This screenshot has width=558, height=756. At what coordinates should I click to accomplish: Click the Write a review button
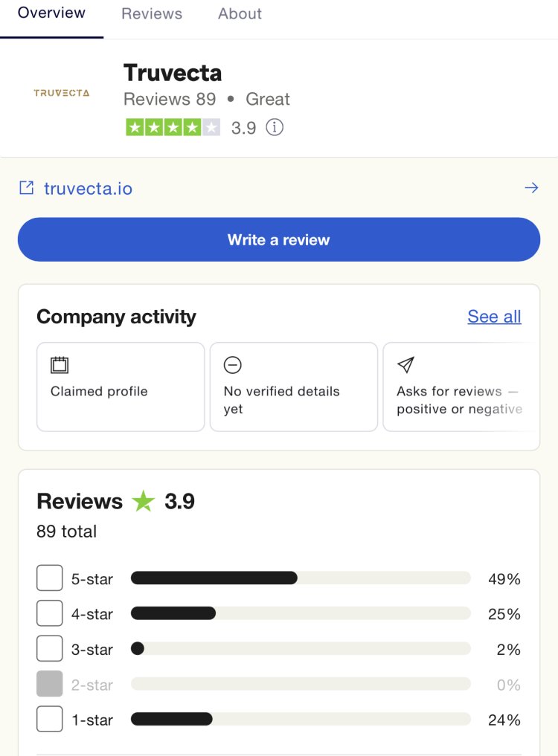(279, 239)
